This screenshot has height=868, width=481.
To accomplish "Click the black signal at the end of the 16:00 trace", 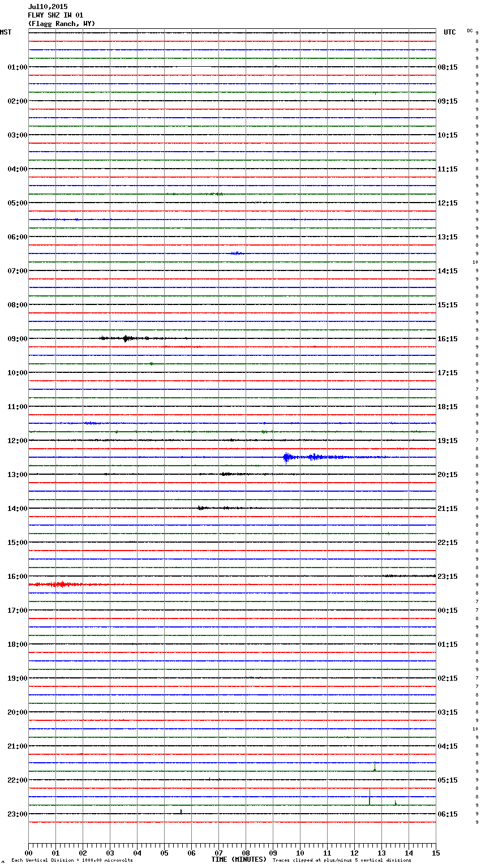I will (x=410, y=576).
